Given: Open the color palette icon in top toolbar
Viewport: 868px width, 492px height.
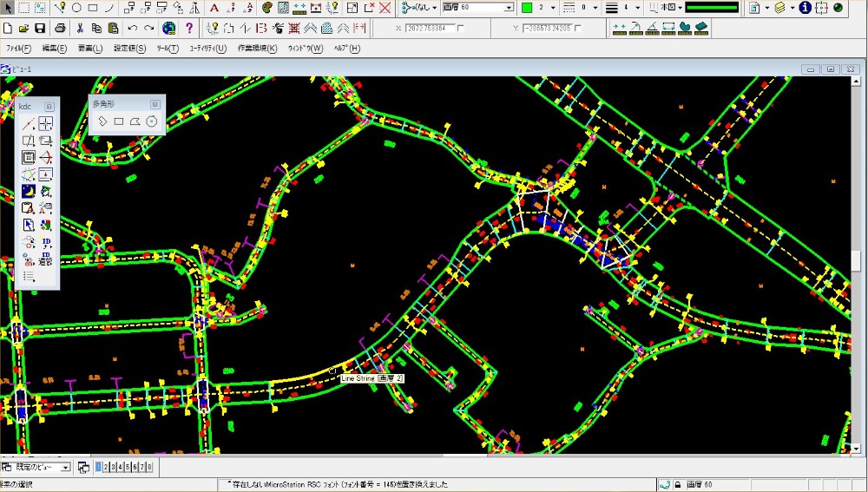Looking at the screenshot, I should [x=266, y=8].
